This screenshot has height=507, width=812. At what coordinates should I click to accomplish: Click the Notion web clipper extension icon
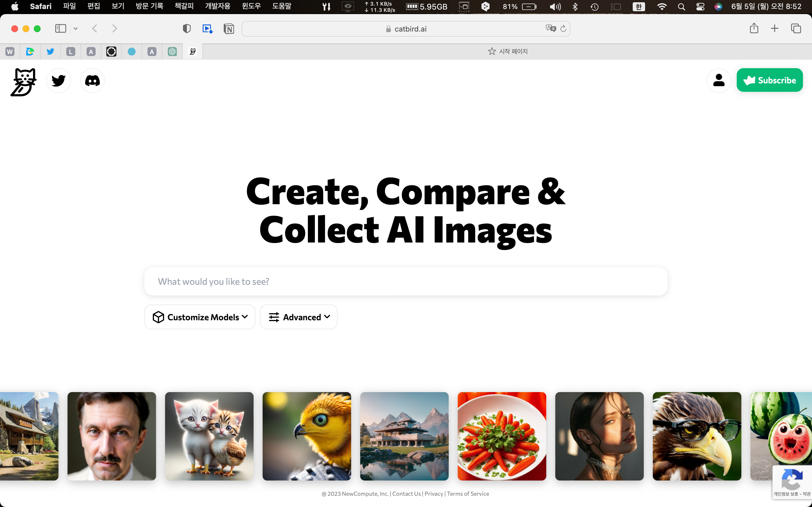(229, 29)
